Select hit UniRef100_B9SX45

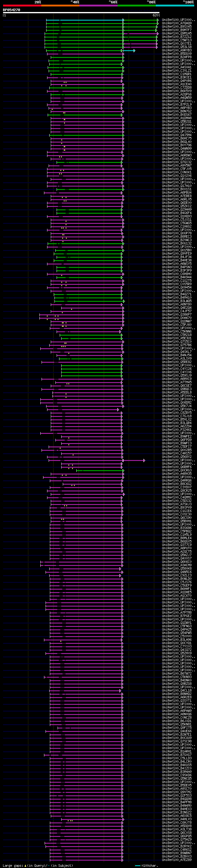pos(177,26)
